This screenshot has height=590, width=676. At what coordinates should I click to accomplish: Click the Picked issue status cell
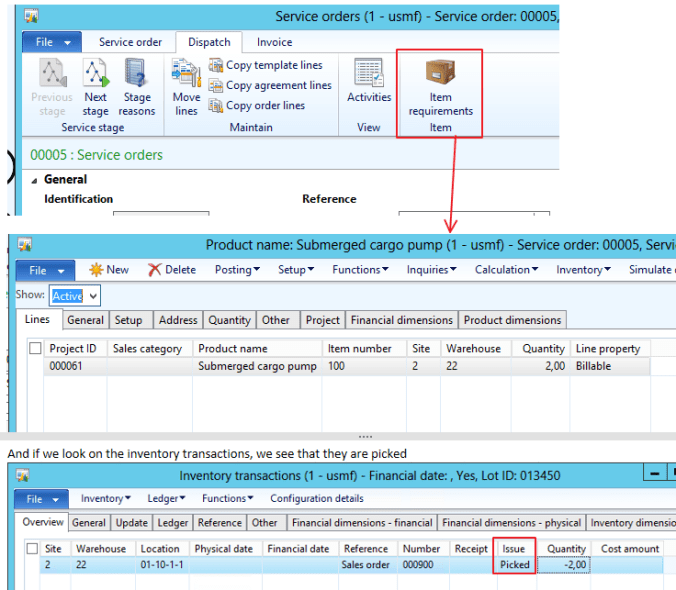point(516,565)
